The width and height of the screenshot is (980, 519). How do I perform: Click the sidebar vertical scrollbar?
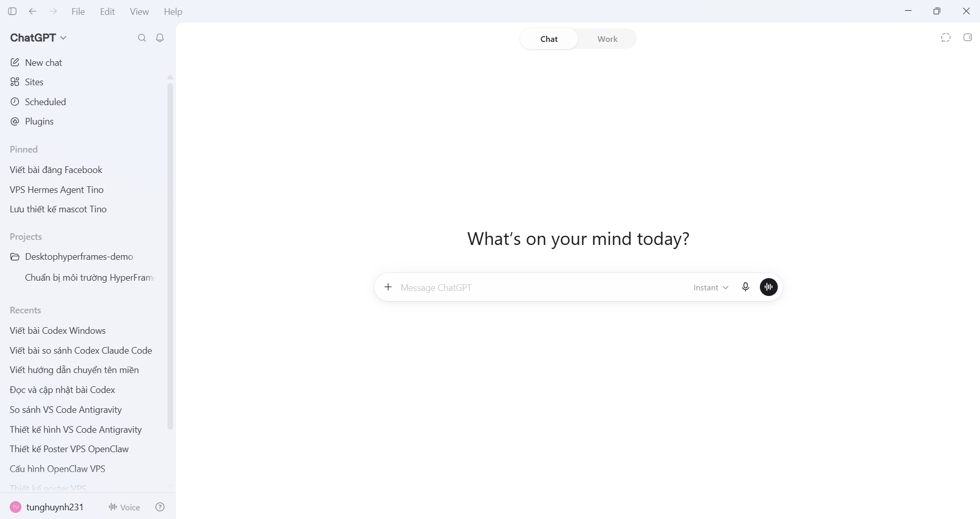(x=170, y=256)
